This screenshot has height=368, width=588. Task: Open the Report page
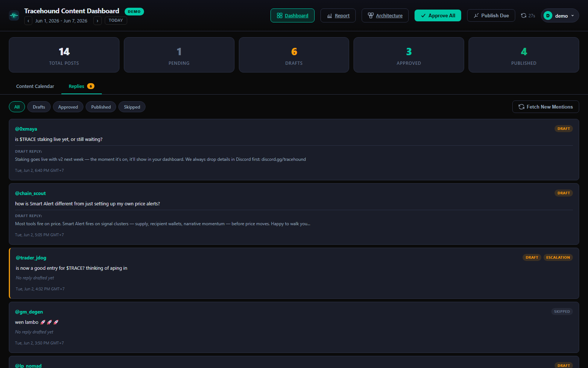pyautogui.click(x=338, y=15)
